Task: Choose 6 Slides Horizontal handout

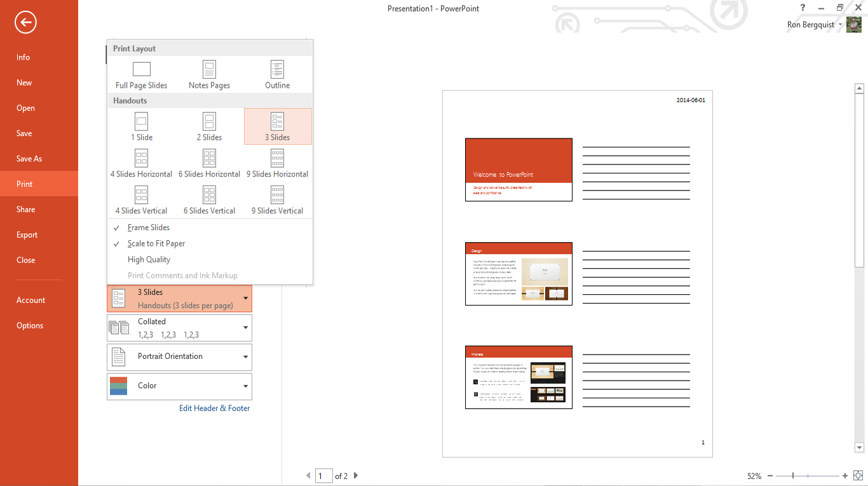Action: [x=209, y=164]
